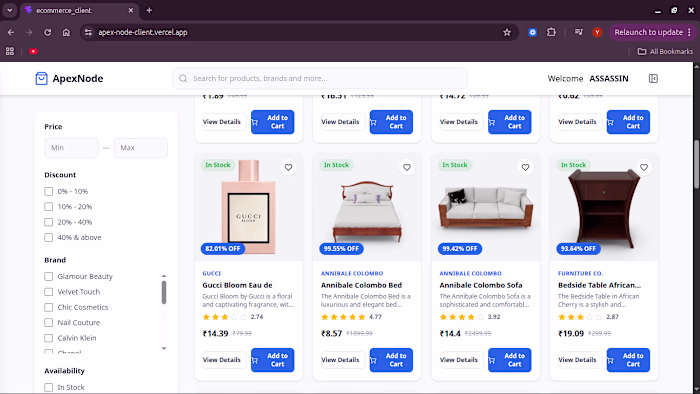Open the YouTube bookmark shortcut

(33, 51)
